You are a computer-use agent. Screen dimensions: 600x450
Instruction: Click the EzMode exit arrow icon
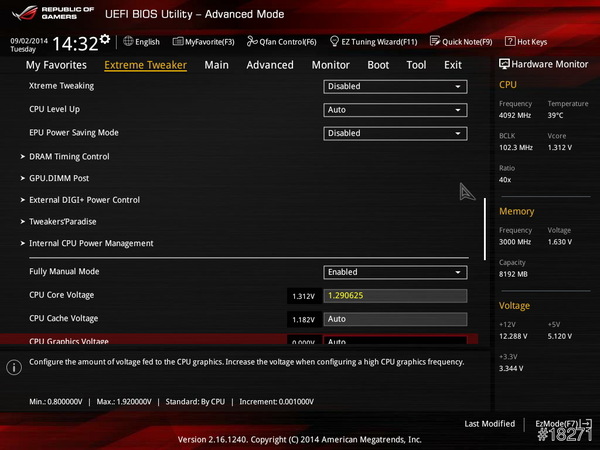coord(586,424)
